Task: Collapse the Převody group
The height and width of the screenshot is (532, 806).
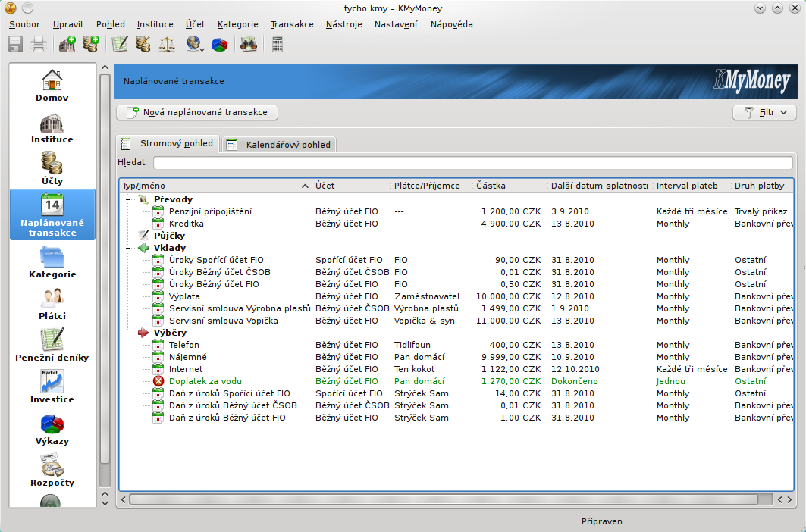Action: (x=128, y=199)
